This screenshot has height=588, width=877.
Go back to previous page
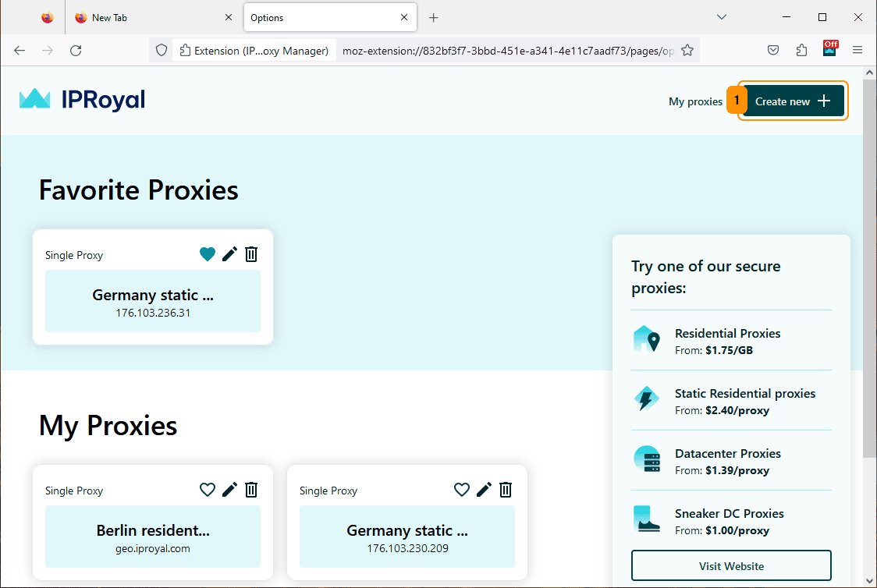(20, 51)
